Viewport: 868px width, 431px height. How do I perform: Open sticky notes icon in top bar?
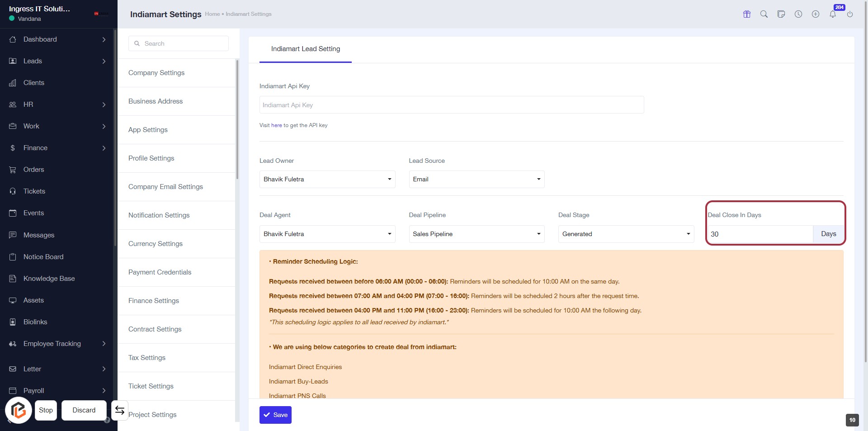click(781, 14)
